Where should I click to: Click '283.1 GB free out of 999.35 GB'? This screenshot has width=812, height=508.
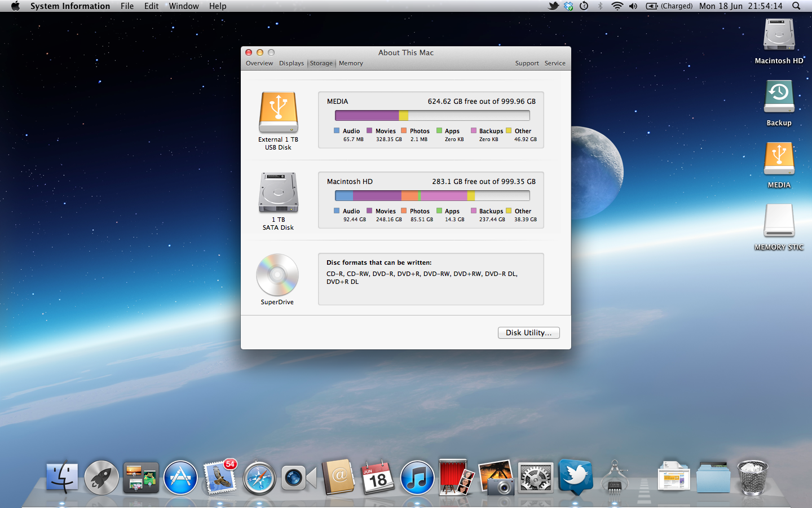click(484, 182)
